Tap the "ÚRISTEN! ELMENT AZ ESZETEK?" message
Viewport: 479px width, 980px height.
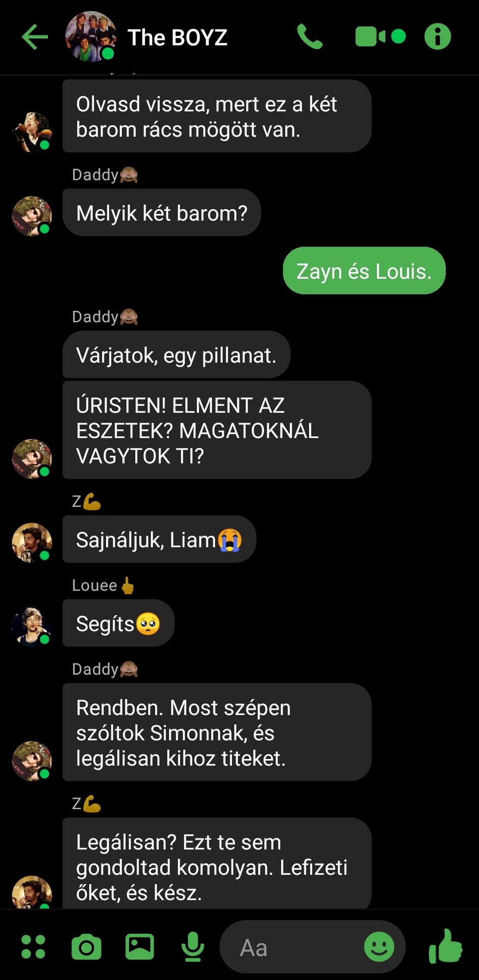click(x=217, y=430)
